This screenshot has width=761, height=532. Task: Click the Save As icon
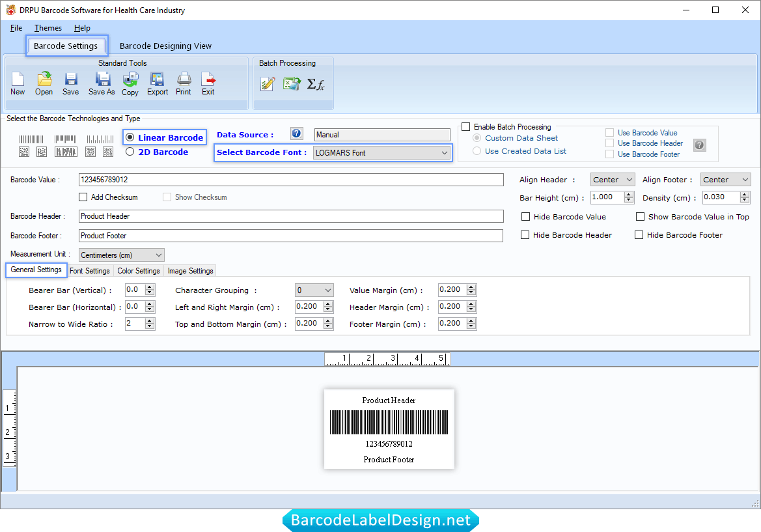(x=102, y=83)
